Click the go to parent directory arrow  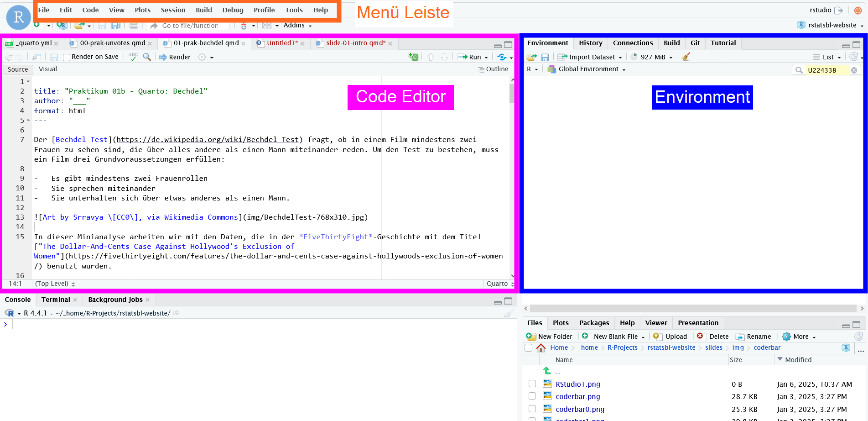pos(547,371)
